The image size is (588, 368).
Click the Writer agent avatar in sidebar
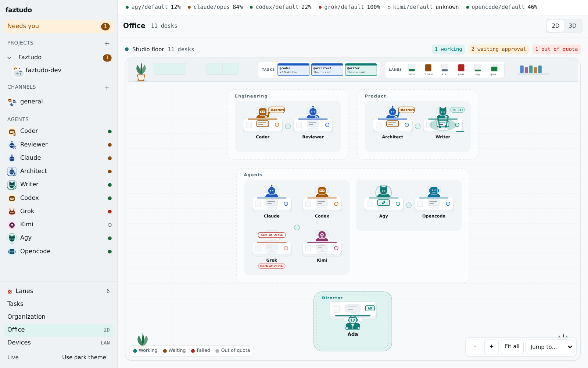click(12, 184)
